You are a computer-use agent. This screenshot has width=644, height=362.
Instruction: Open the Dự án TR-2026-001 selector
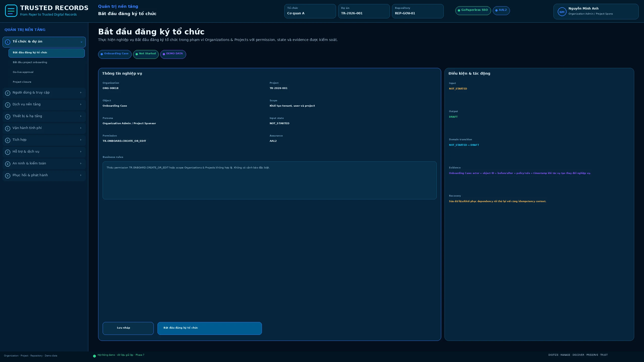coord(364,11)
